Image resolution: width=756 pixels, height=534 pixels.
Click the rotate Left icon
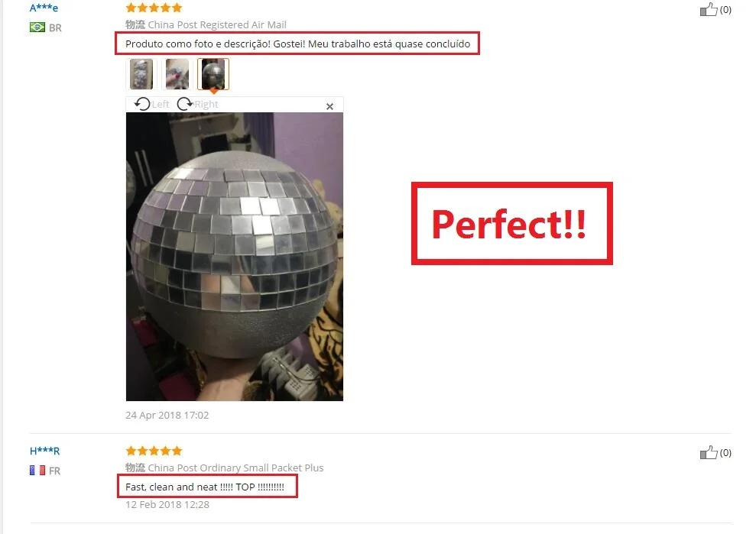click(x=142, y=104)
